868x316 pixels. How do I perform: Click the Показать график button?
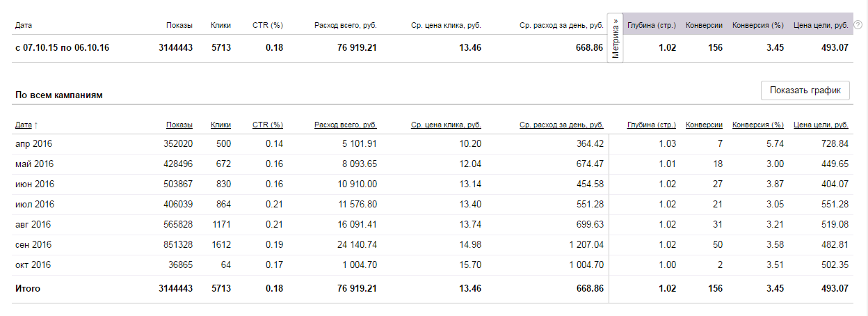[x=805, y=90]
